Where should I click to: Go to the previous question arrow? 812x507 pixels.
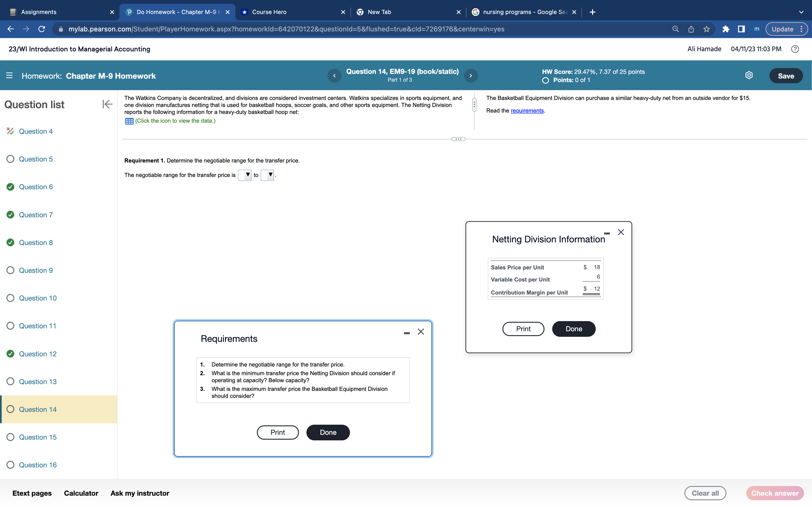pyautogui.click(x=334, y=76)
